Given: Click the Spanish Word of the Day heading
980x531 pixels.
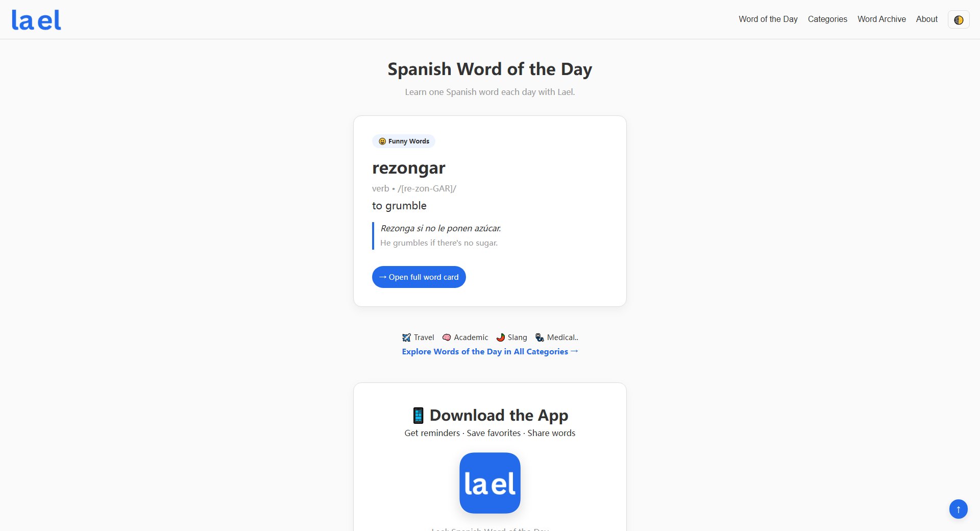Looking at the screenshot, I should coord(489,69).
